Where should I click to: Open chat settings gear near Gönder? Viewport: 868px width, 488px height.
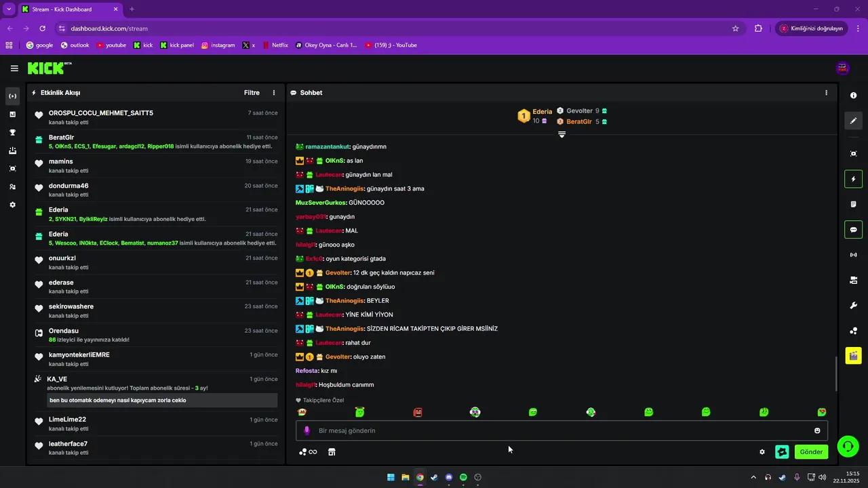click(x=762, y=452)
